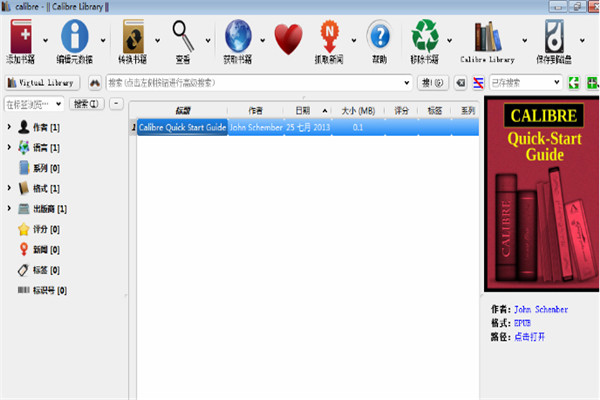The height and width of the screenshot is (400, 600).
Task: Click the Virtual Library button
Action: [42, 83]
